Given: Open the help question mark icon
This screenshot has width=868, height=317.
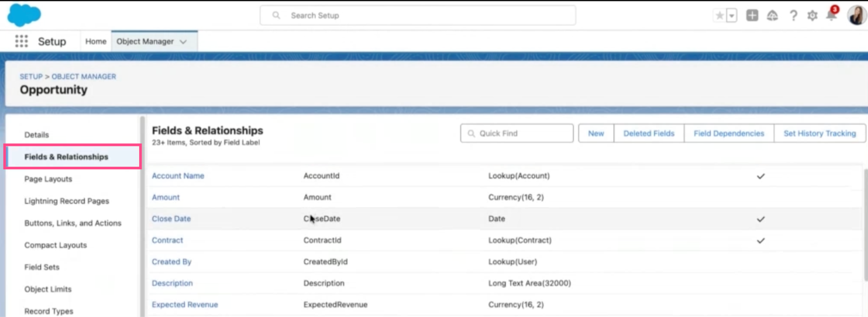Looking at the screenshot, I should pyautogui.click(x=793, y=16).
